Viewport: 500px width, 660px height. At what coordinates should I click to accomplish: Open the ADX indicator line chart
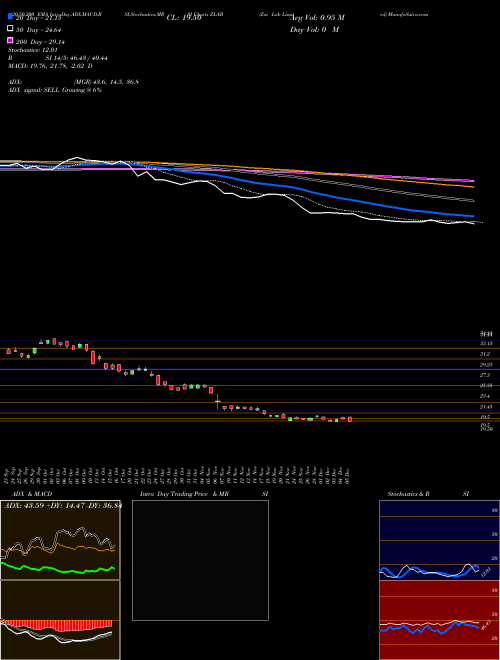coord(60,540)
